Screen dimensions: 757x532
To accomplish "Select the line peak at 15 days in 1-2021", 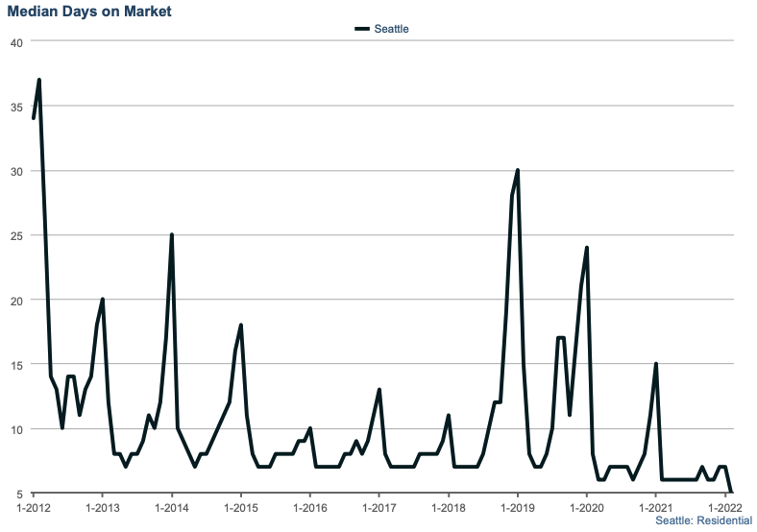I will [x=656, y=364].
